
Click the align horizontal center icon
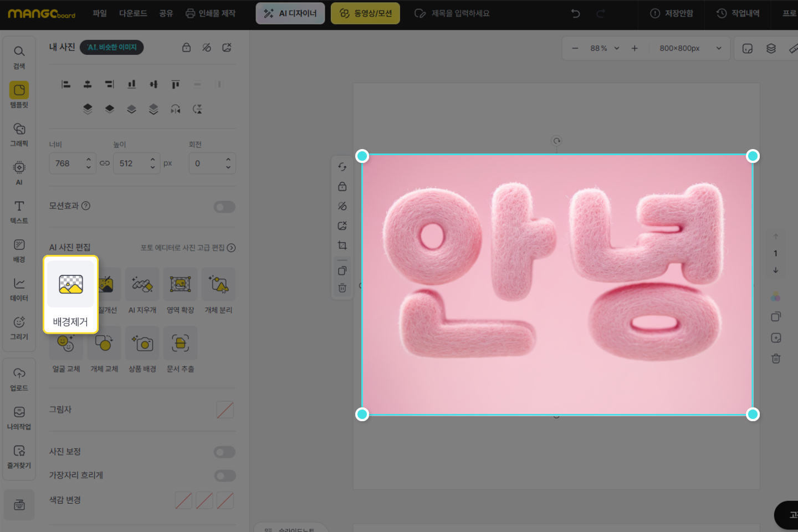(x=88, y=84)
